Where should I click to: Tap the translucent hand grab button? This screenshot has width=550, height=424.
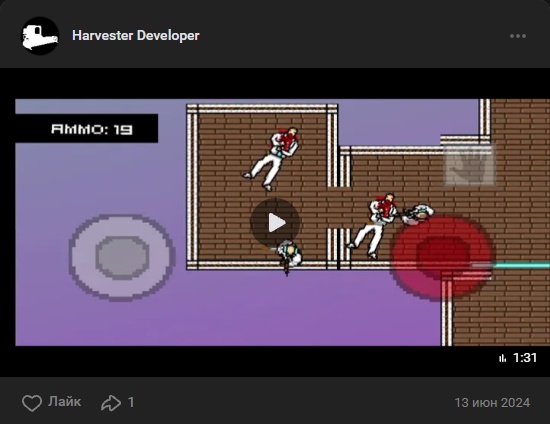(x=469, y=166)
